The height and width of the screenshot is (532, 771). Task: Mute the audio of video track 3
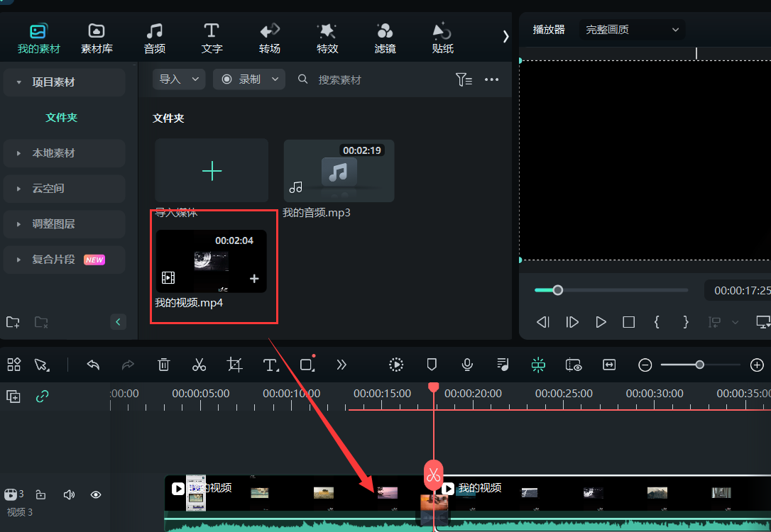tap(69, 494)
